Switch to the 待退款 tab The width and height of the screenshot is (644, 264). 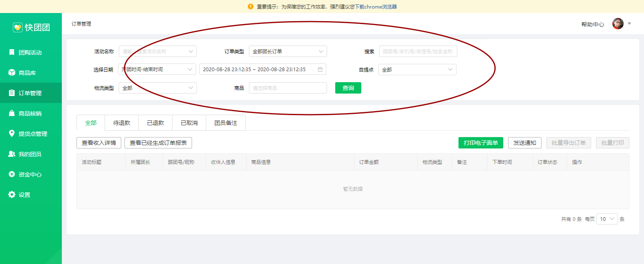[x=122, y=123]
